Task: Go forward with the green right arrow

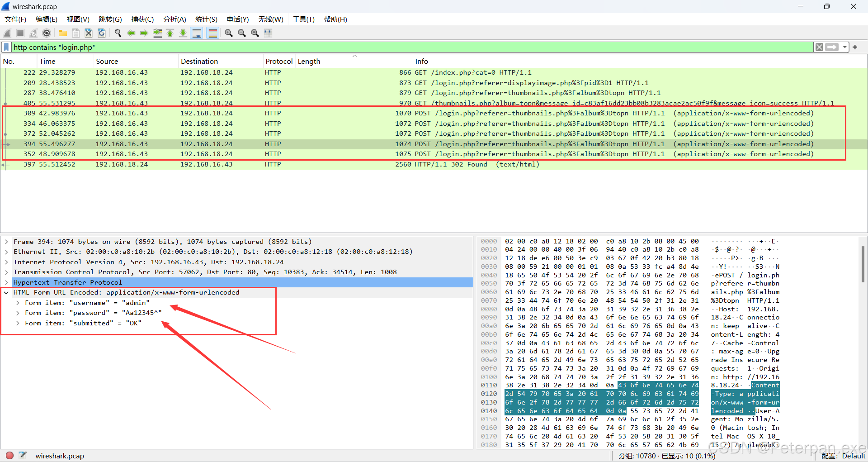Action: (x=144, y=33)
